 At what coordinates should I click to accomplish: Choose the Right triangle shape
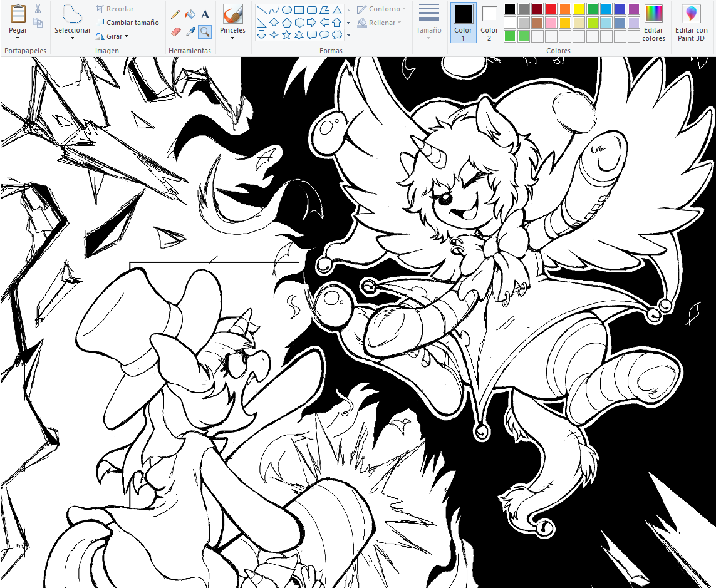click(x=262, y=23)
